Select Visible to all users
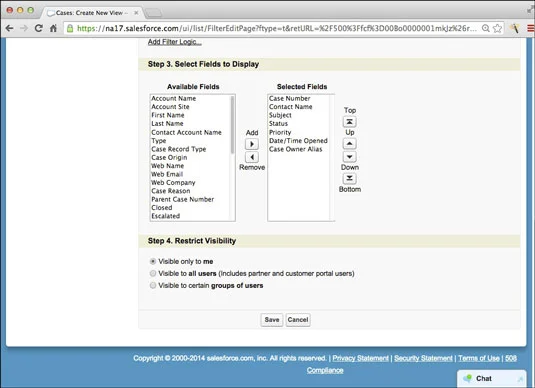This screenshot has width=535, height=388. click(153, 273)
